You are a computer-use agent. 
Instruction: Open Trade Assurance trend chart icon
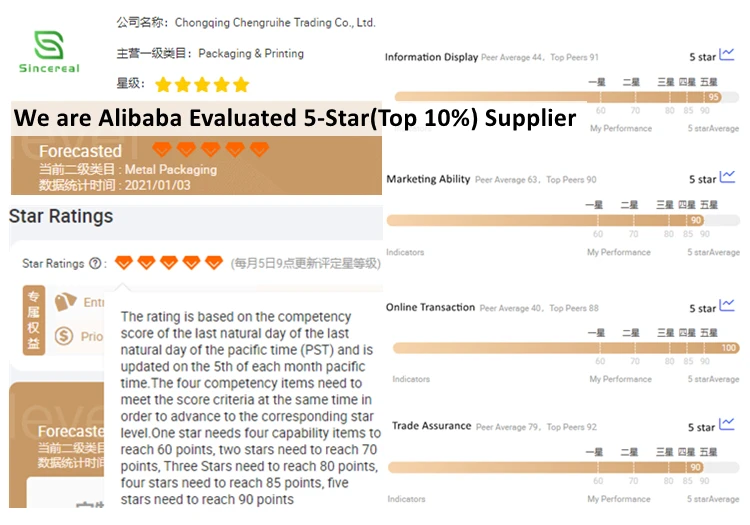(x=727, y=426)
